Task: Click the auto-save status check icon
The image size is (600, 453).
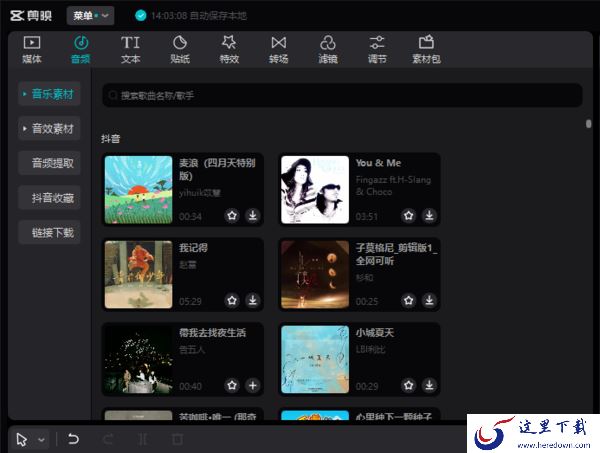Action: click(x=141, y=16)
